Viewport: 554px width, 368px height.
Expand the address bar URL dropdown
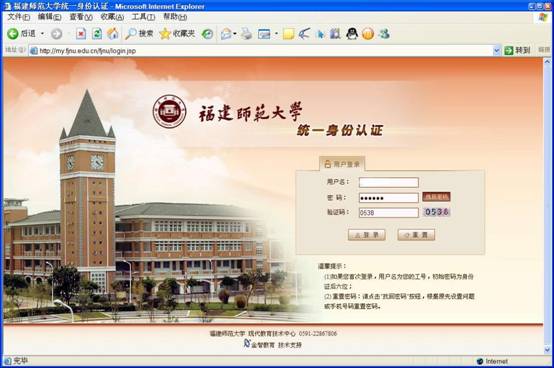coord(496,51)
